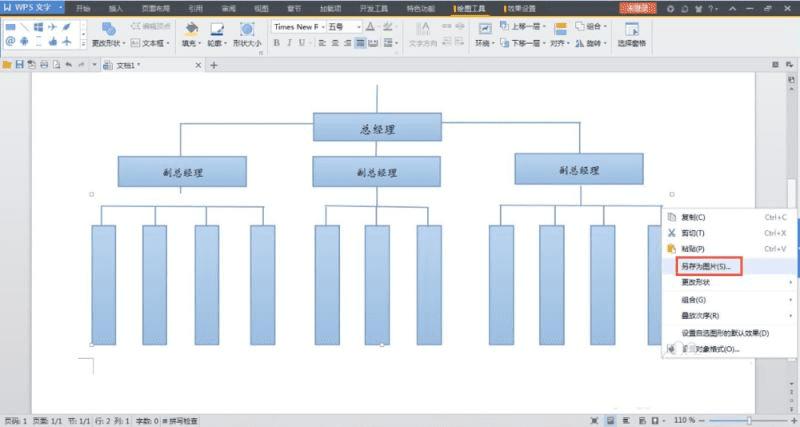Open the 环绕 text wrap dropdown
This screenshot has width=800, height=427.
coord(485,35)
